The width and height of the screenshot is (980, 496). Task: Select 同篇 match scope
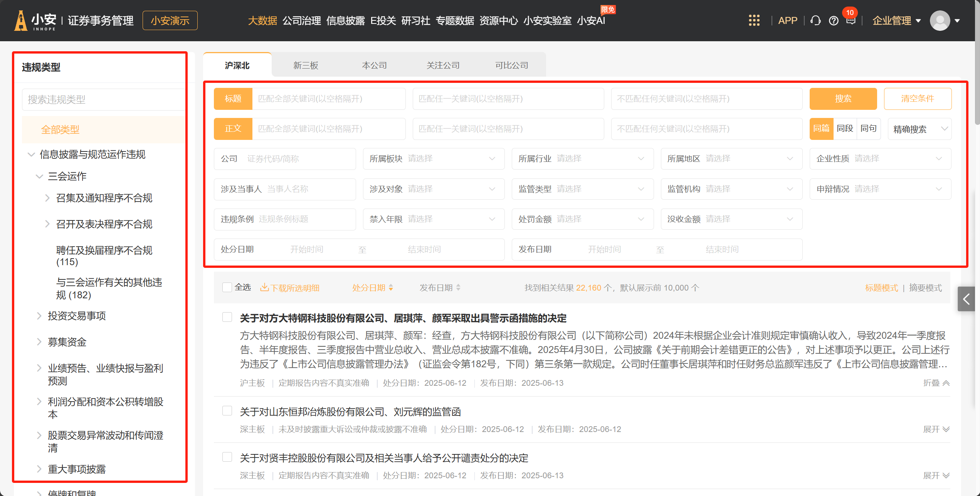point(822,129)
